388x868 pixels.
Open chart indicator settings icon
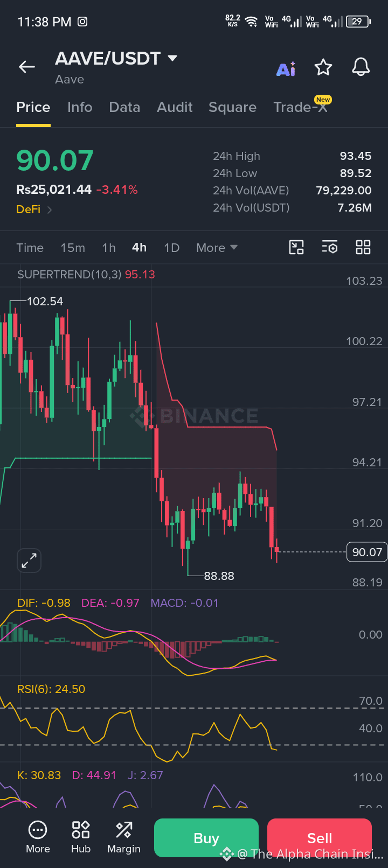coord(330,248)
